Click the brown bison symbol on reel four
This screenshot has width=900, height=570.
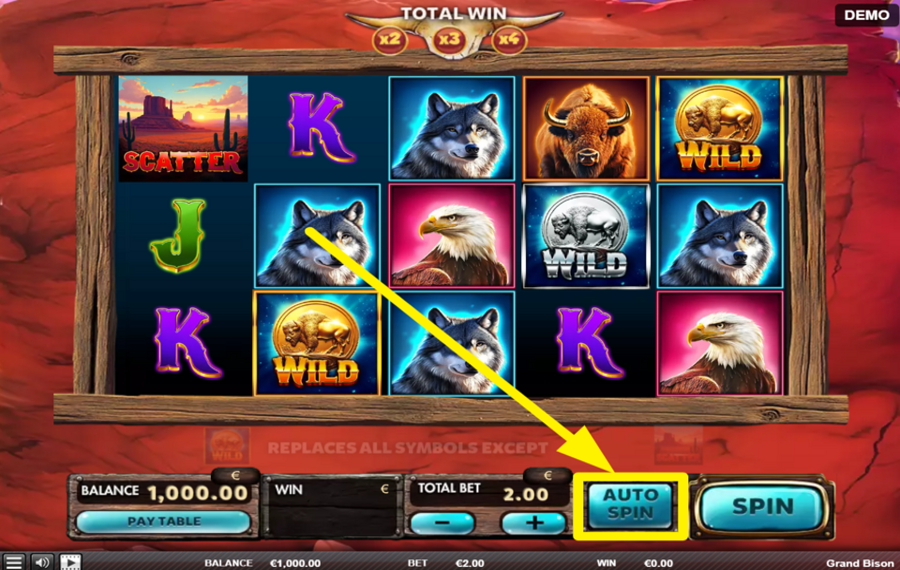click(x=586, y=129)
